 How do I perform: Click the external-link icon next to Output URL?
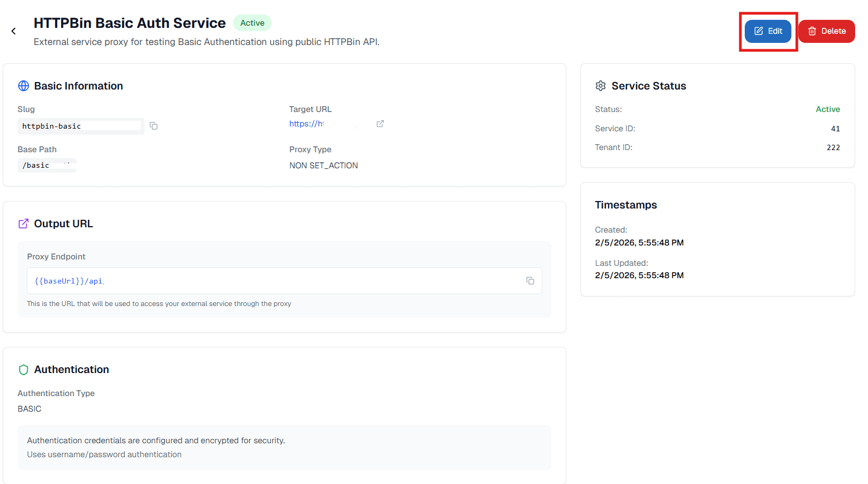[23, 223]
